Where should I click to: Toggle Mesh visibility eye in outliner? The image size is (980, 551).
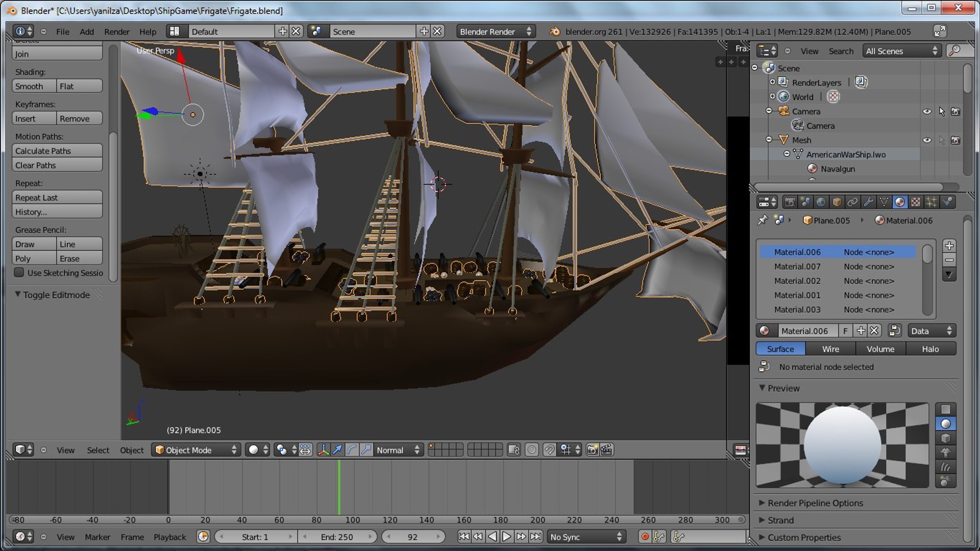927,140
